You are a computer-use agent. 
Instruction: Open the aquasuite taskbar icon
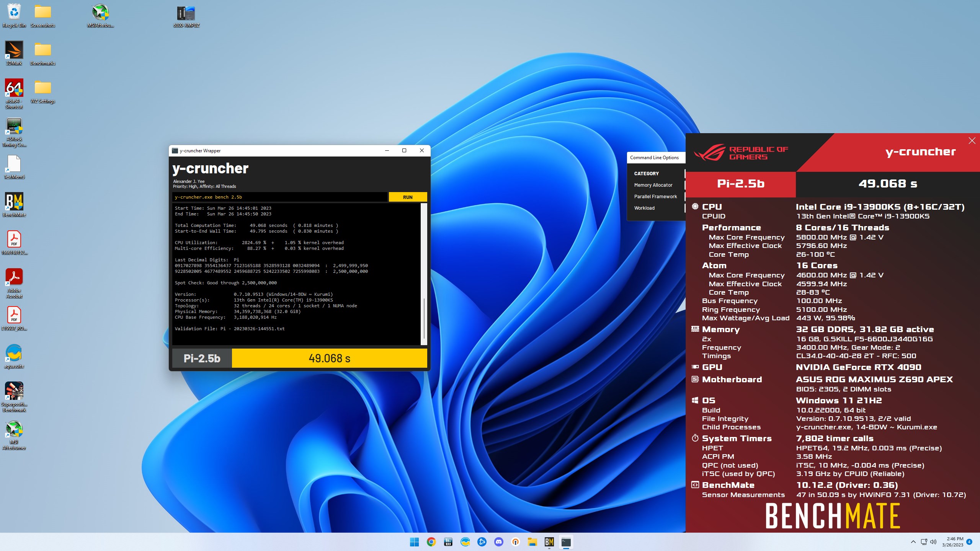(x=465, y=542)
